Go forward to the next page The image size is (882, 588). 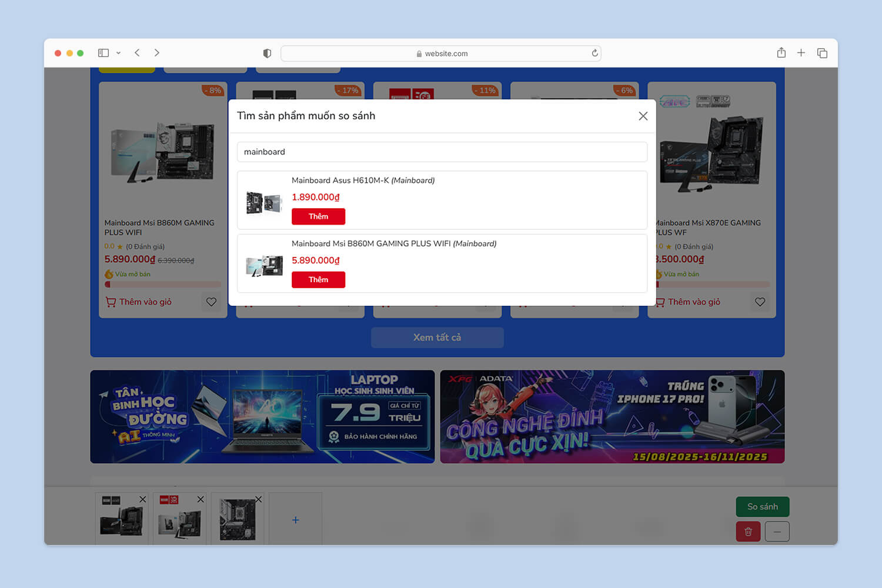[157, 53]
